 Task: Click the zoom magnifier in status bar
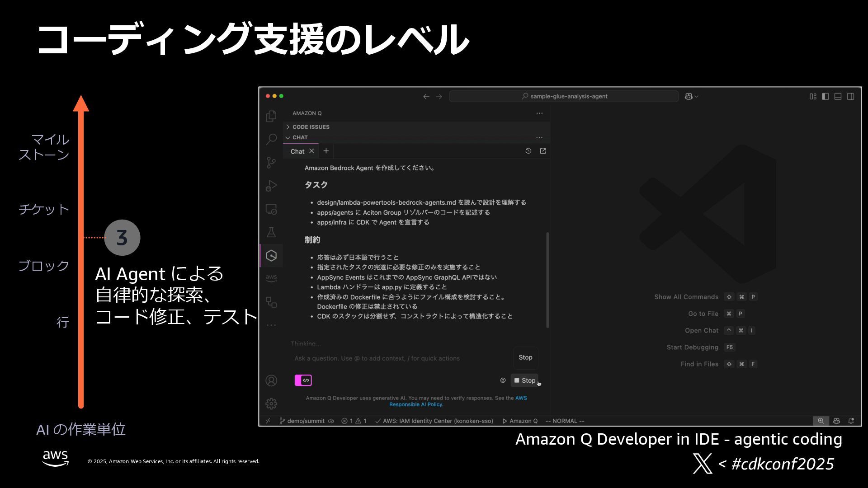[821, 421]
